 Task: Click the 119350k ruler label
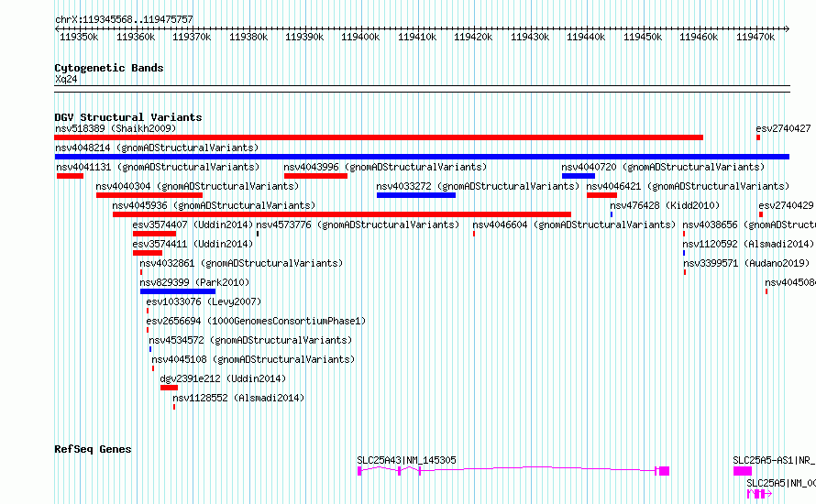click(x=79, y=37)
